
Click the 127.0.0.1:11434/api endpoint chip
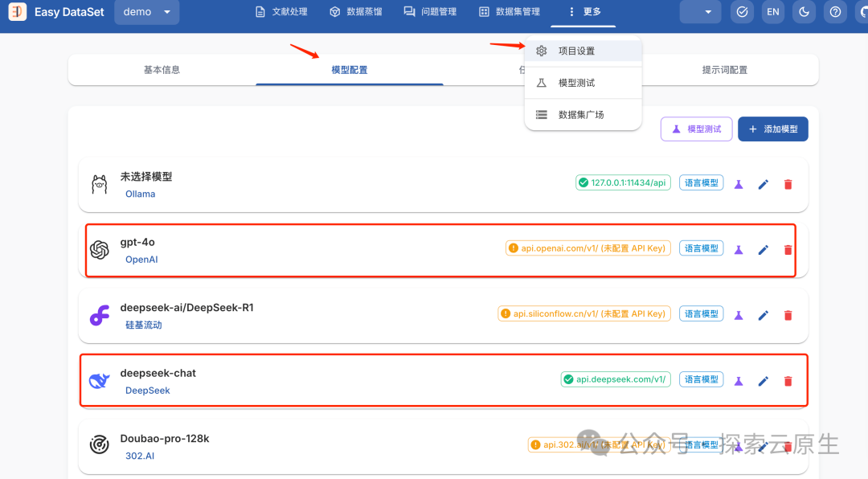tap(623, 182)
